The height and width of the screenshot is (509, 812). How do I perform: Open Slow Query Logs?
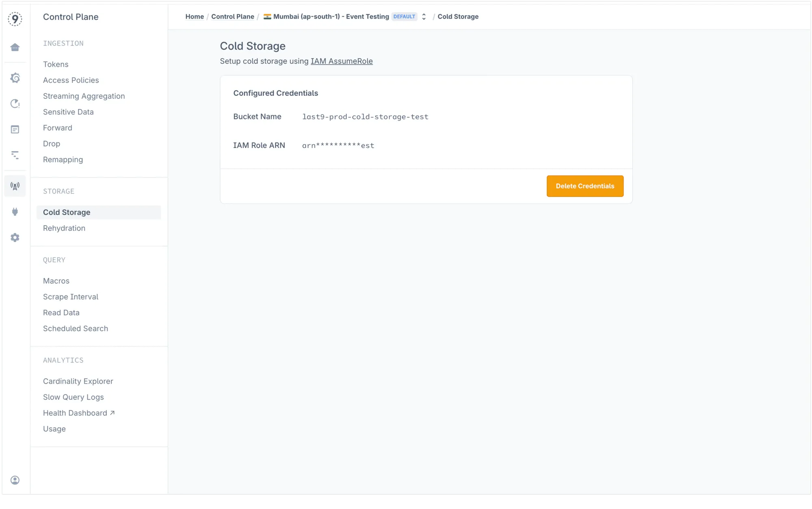coord(73,397)
